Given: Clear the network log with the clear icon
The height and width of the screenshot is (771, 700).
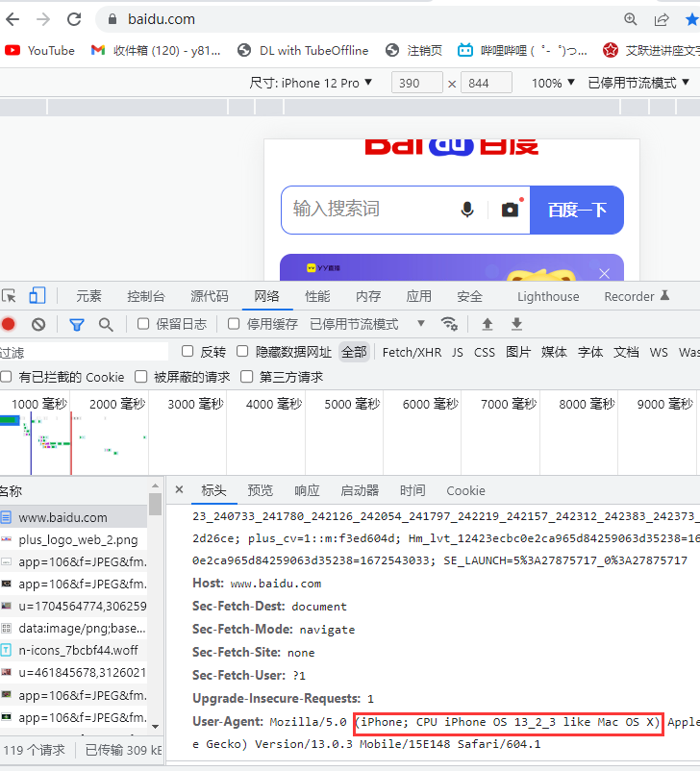Looking at the screenshot, I should click(x=38, y=325).
